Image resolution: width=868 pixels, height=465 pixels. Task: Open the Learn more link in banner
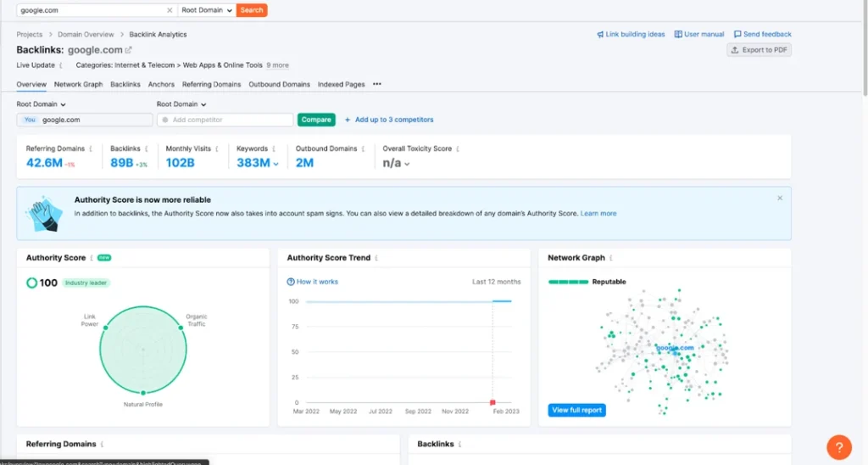598,213
